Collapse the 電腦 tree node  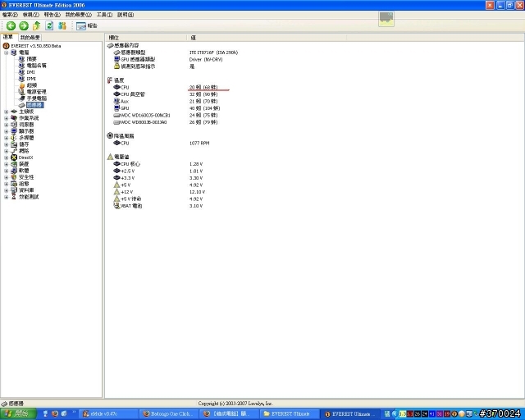pyautogui.click(x=6, y=52)
